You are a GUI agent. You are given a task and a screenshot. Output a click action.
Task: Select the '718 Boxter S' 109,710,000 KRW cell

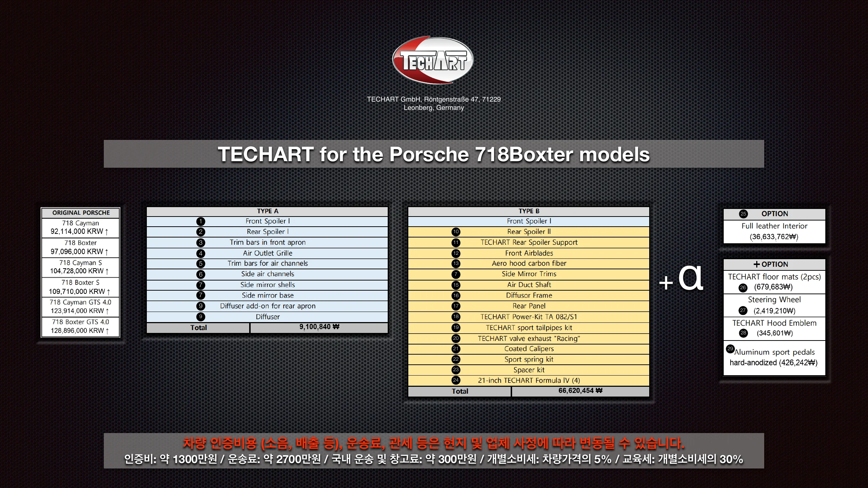(x=81, y=287)
